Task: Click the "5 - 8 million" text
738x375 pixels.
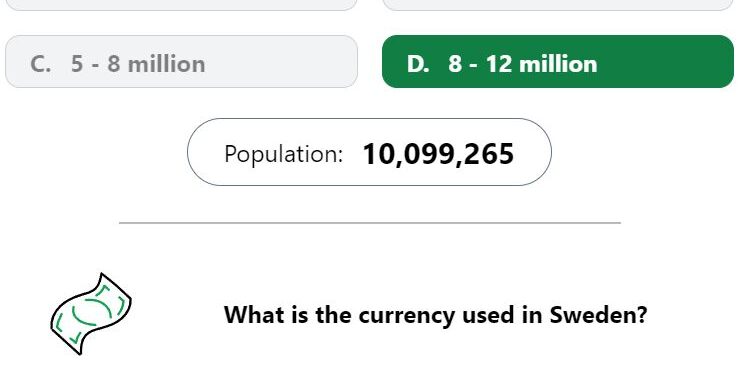Action: (x=138, y=64)
